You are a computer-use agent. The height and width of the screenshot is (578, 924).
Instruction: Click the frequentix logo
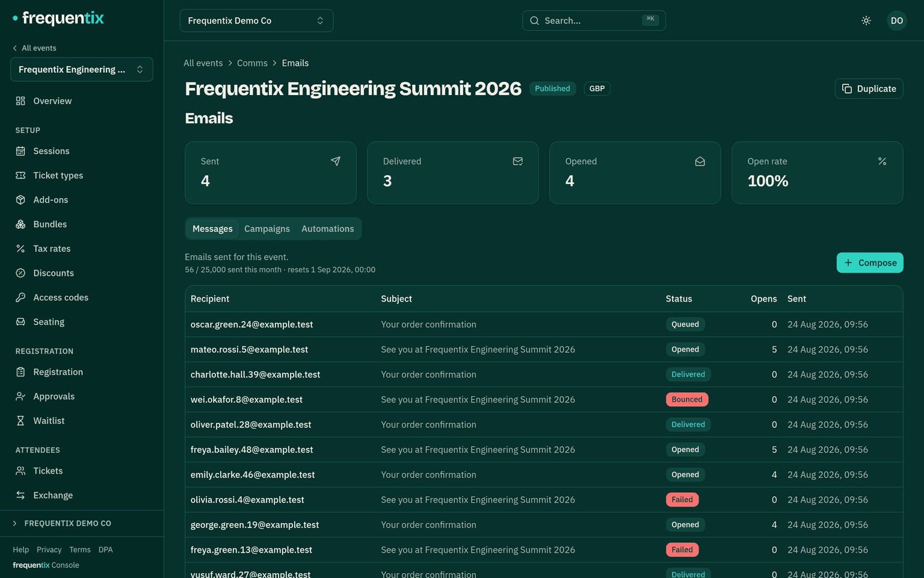pos(58,18)
